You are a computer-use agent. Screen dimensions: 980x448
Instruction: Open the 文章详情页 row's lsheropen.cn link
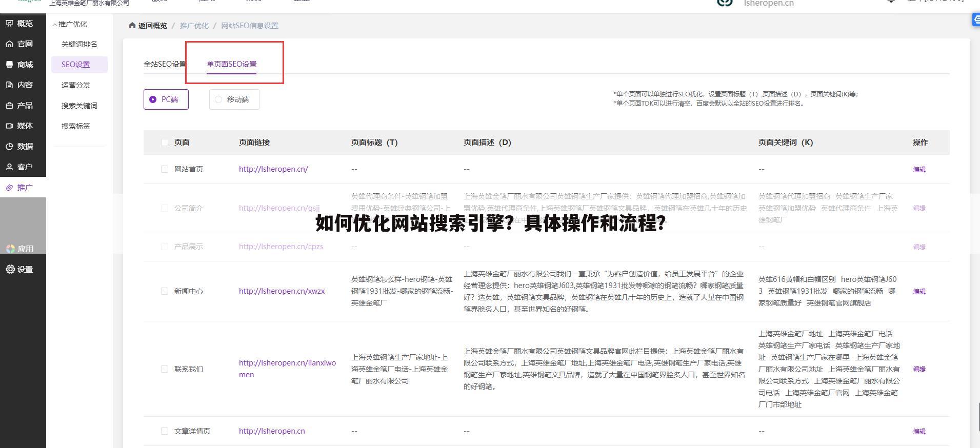pyautogui.click(x=272, y=431)
